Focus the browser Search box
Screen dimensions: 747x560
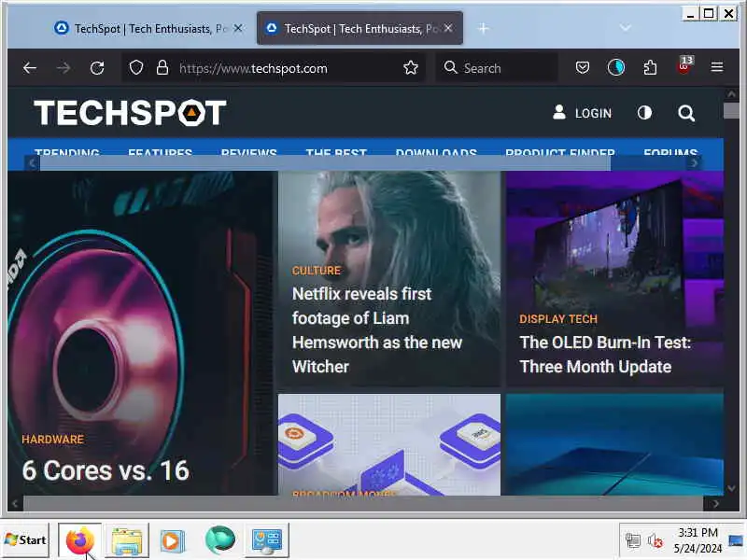pos(497,68)
